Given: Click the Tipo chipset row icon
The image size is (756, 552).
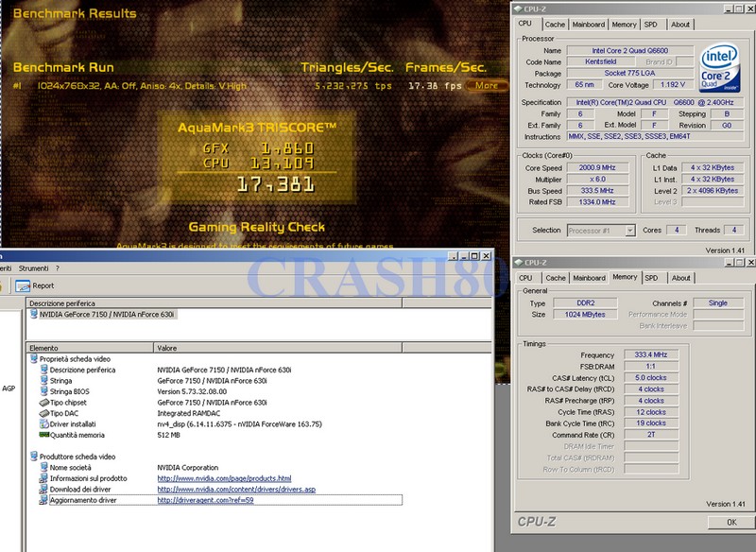Looking at the screenshot, I should click(x=43, y=402).
